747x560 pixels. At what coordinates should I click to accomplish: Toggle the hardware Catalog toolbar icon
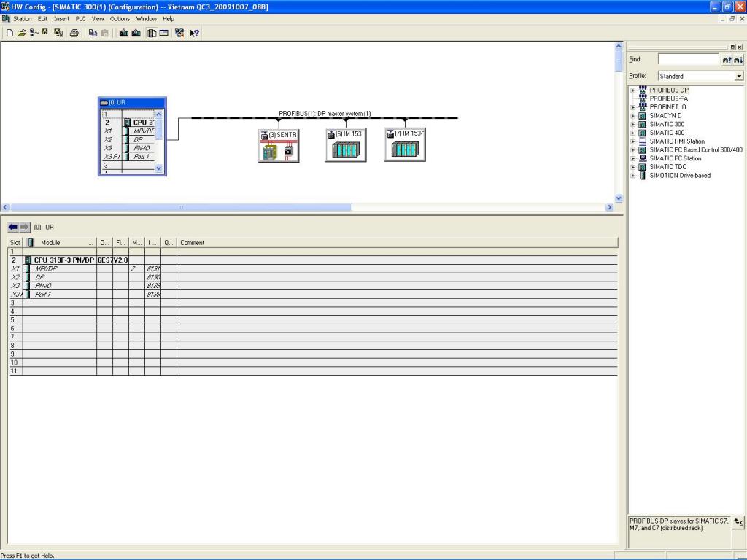[152, 33]
